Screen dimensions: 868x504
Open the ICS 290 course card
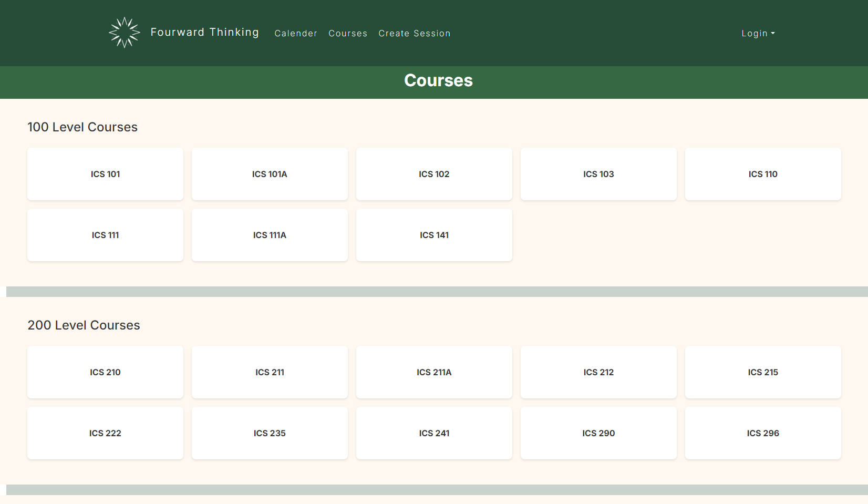[x=598, y=433]
